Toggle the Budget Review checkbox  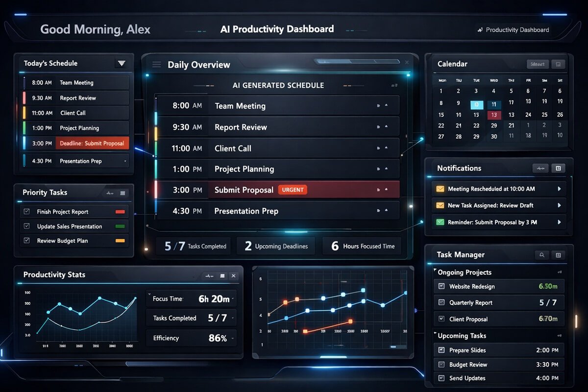click(x=441, y=365)
